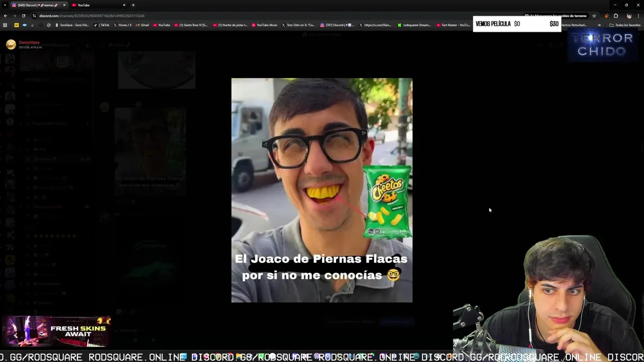The height and width of the screenshot is (362, 644).
Task: Click the enlarged Cheetos meme image
Action: click(x=322, y=190)
